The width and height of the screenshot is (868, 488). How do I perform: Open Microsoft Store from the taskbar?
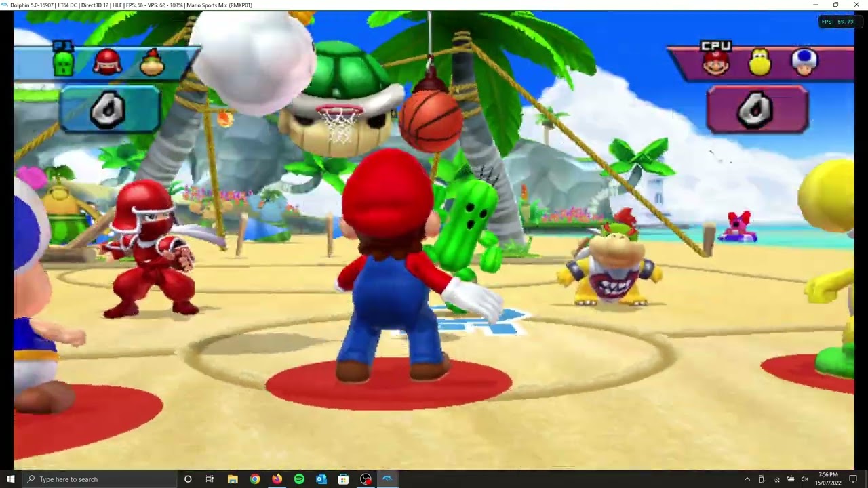click(x=343, y=479)
